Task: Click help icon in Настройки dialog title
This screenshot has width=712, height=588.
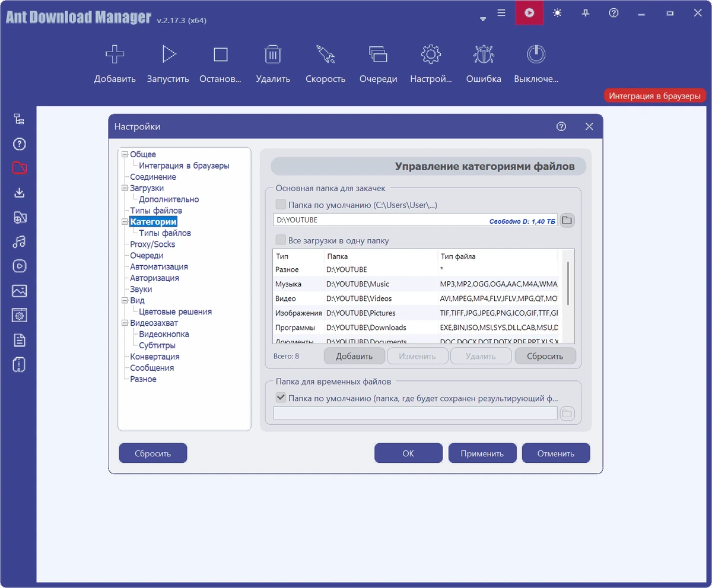Action: pos(561,126)
